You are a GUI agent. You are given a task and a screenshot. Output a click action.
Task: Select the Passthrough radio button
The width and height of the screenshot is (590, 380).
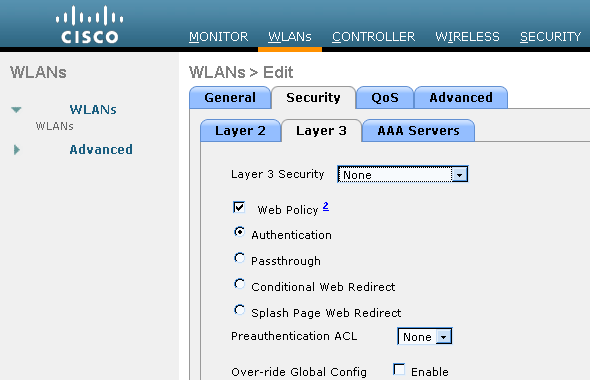point(239,258)
